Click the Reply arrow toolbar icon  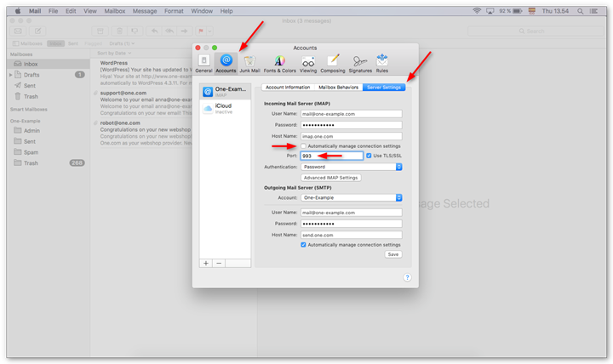(155, 31)
